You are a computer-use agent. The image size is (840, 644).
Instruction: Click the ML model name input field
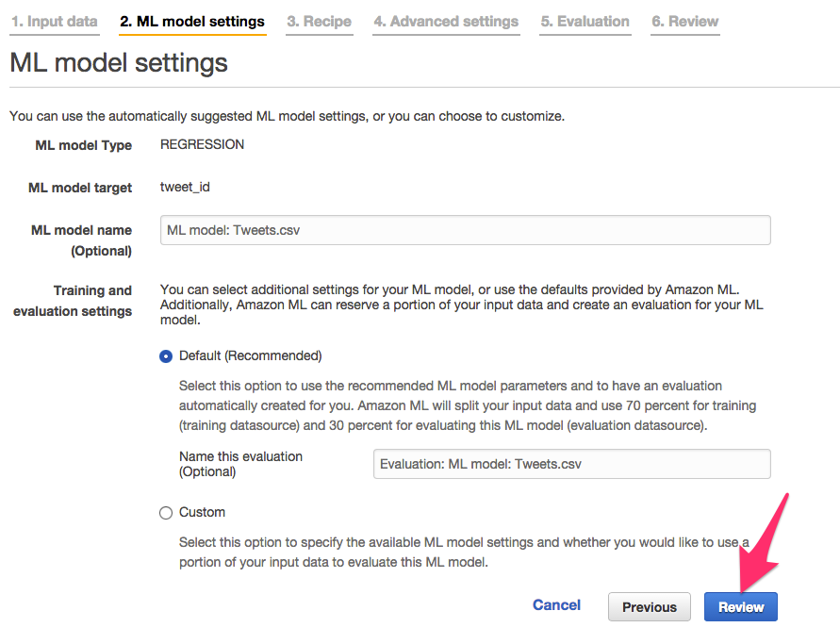coord(465,230)
